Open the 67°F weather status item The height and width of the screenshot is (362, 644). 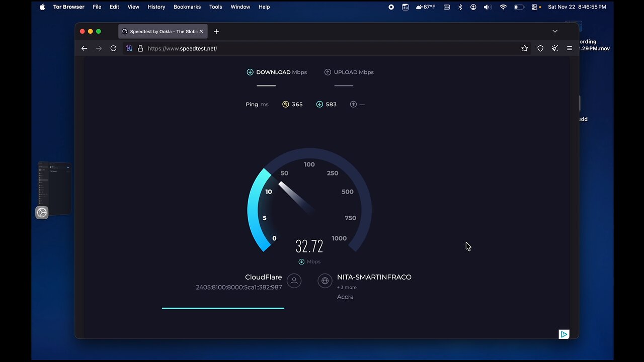(426, 7)
